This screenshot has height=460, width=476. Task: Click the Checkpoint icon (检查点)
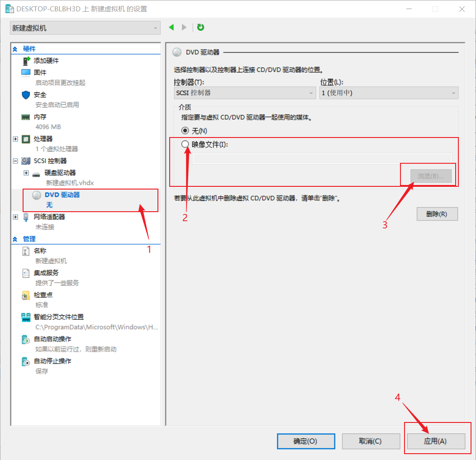tap(26, 295)
